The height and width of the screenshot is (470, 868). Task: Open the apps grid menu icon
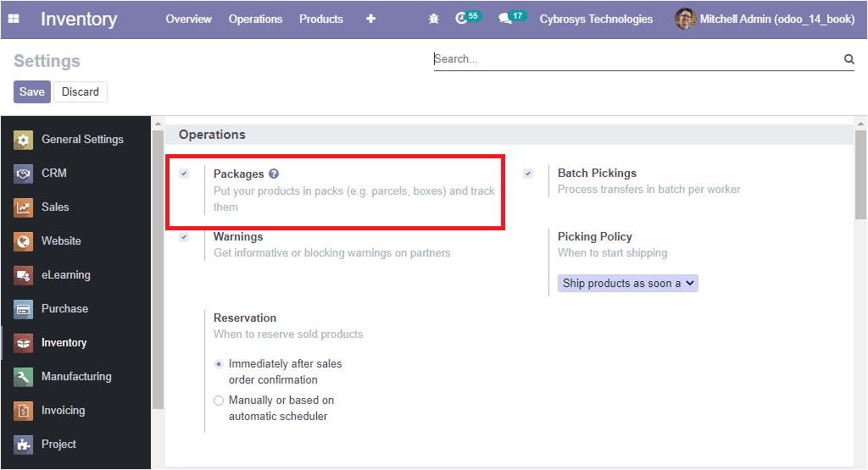(x=14, y=19)
